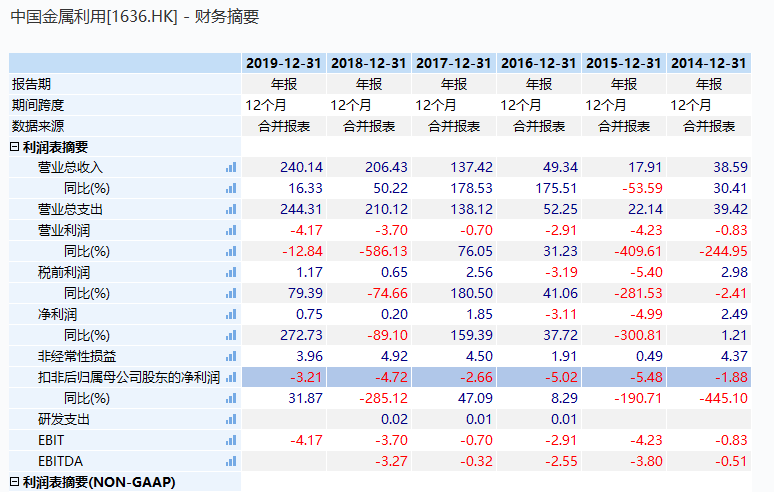Click the -409.61 operating profit growth cell
Screen dimensions: 774x492
click(x=638, y=251)
